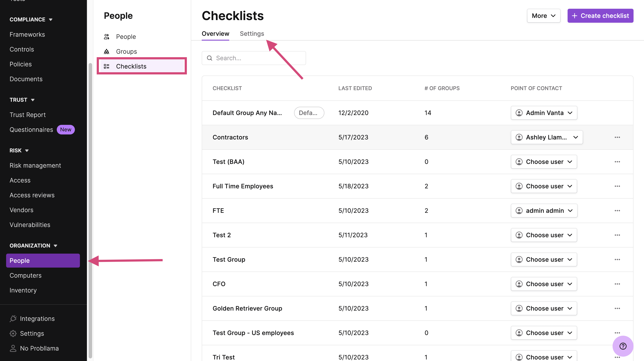The image size is (644, 361).
Task: Open Inventory page
Action: click(23, 290)
